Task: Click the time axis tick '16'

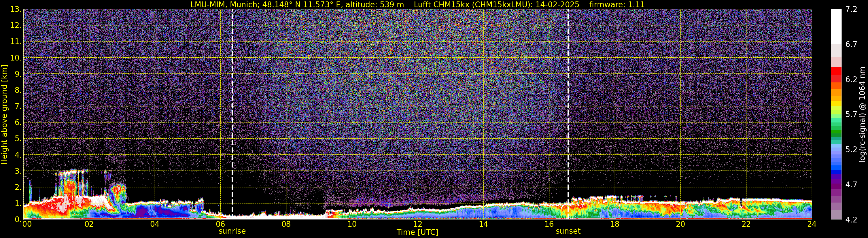Action: coord(549,224)
